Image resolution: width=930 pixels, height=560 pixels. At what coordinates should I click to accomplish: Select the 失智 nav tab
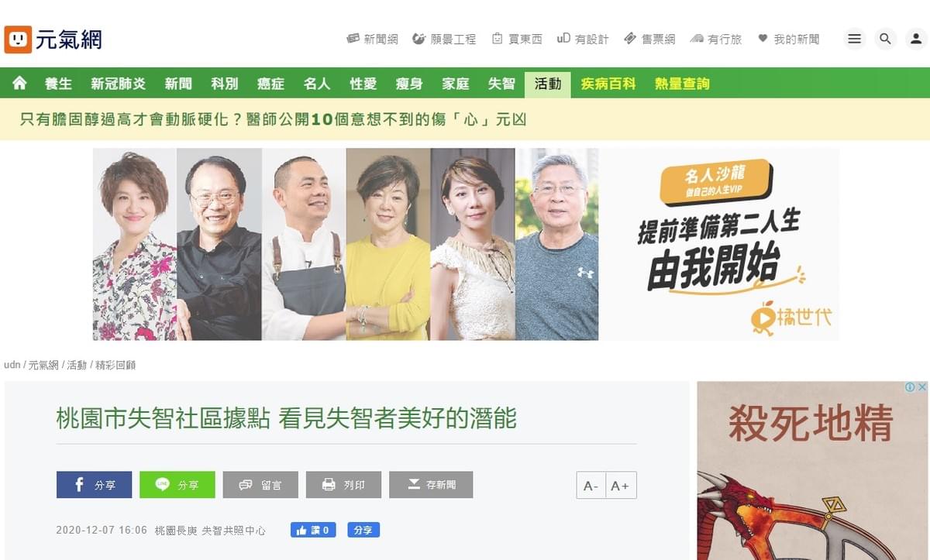tap(501, 84)
